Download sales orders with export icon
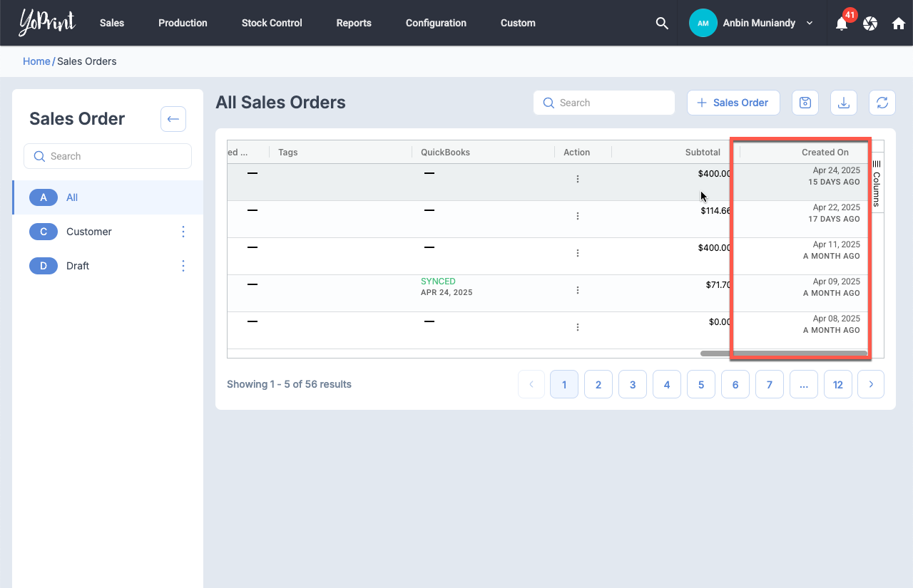The image size is (913, 588). tap(844, 103)
